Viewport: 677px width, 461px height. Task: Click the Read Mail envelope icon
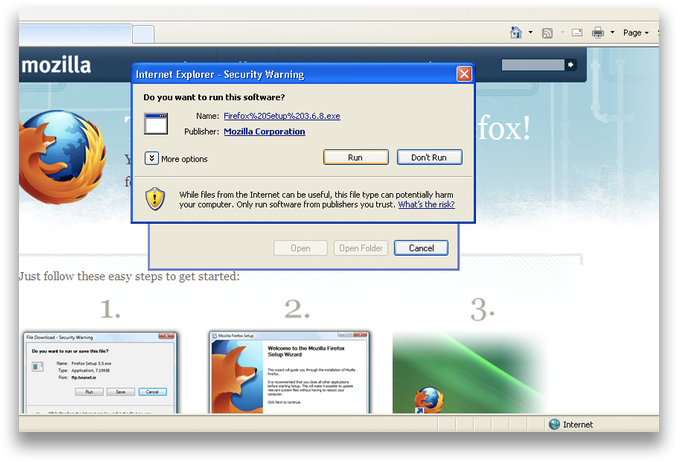click(577, 33)
